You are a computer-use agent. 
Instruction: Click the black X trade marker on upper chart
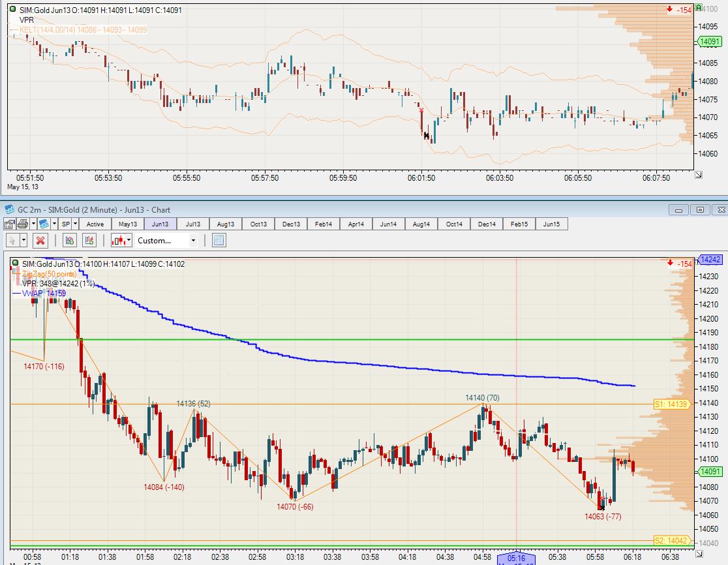tap(426, 136)
